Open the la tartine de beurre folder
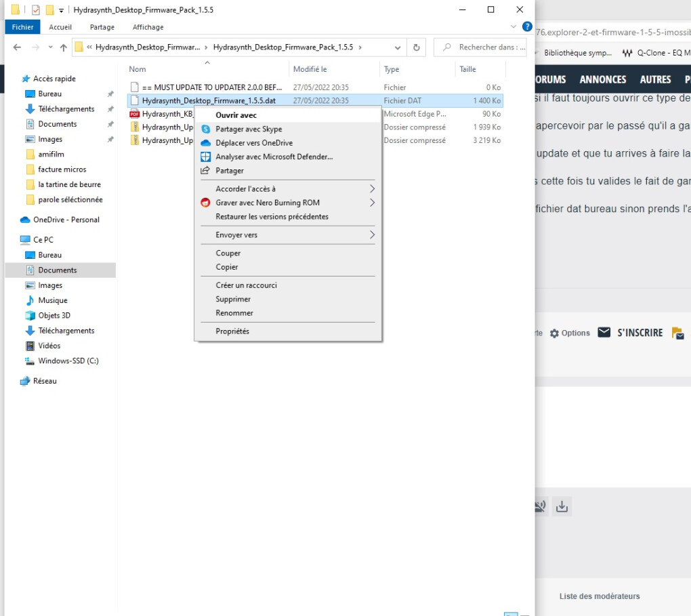691x616 pixels. [69, 184]
